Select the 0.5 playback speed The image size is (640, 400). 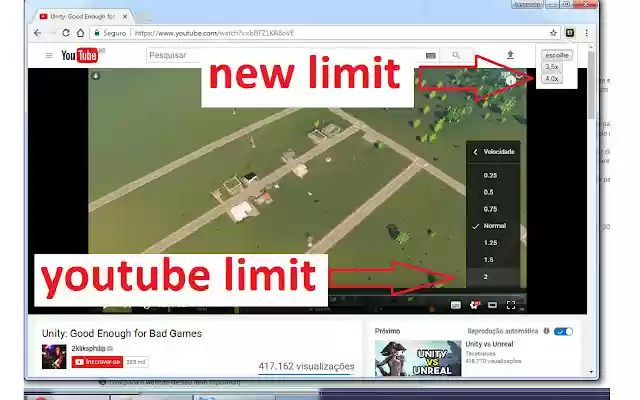[x=493, y=192]
